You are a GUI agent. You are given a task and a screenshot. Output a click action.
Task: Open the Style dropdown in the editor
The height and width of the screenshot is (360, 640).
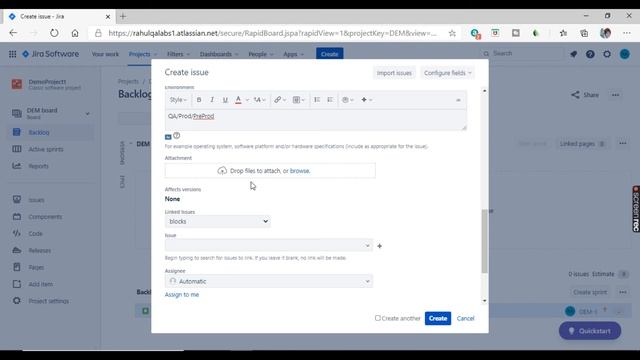coord(178,100)
